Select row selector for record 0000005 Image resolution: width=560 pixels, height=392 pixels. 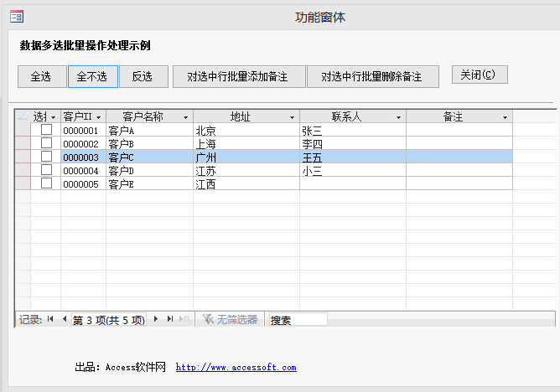click(x=23, y=183)
